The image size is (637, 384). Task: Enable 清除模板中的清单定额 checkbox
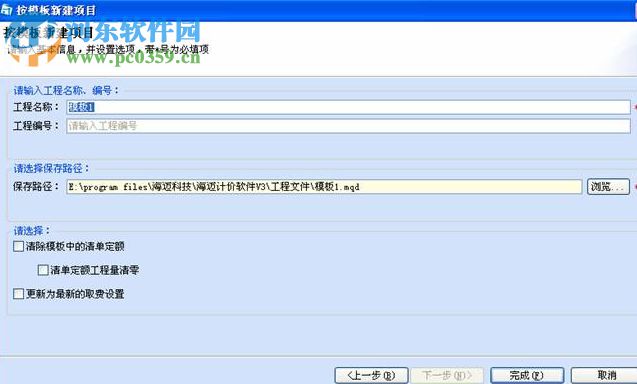pos(18,246)
